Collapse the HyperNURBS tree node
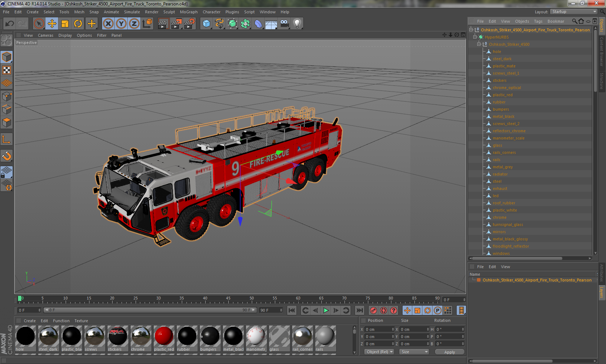 (x=475, y=37)
